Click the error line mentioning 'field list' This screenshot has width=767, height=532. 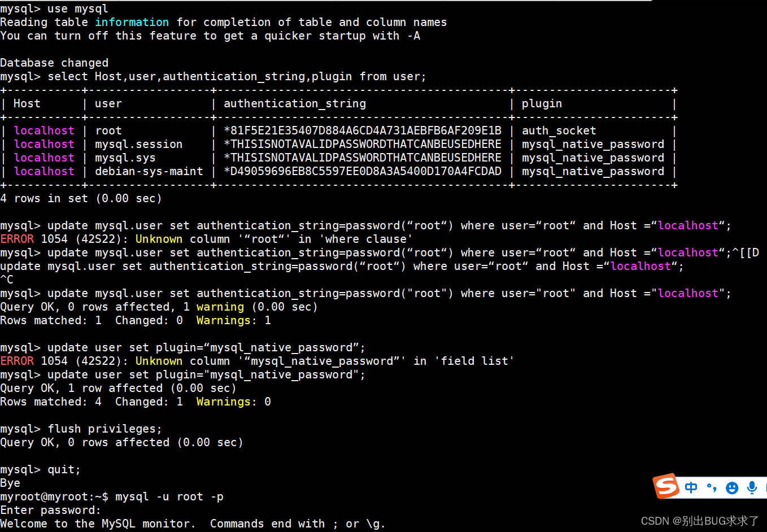(x=258, y=361)
